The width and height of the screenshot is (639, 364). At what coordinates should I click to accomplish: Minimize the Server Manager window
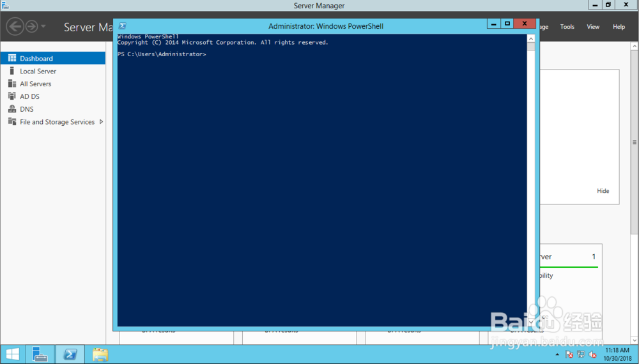(x=595, y=5)
